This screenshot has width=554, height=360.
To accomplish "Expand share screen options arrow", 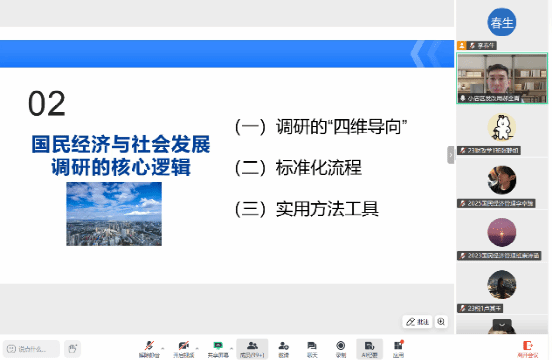I will [231, 348].
